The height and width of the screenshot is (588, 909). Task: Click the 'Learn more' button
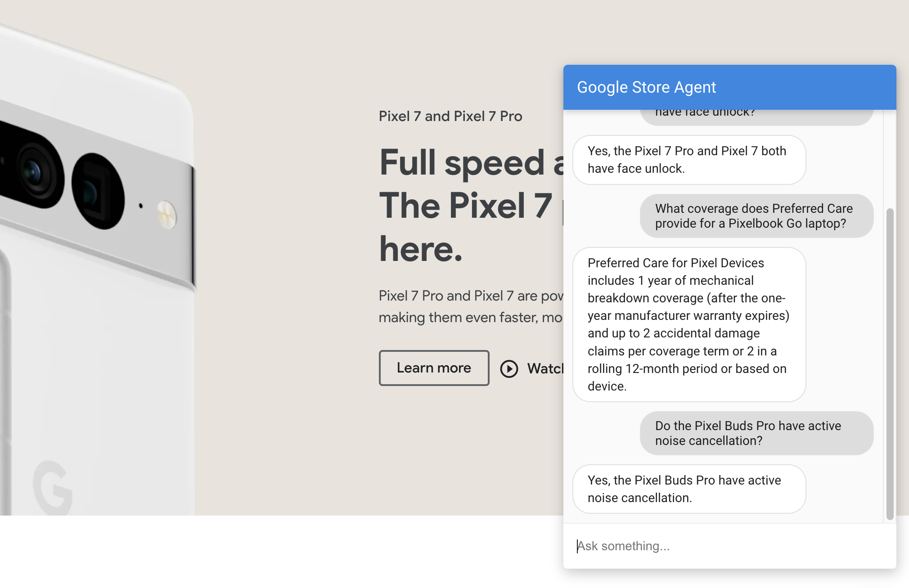(x=434, y=368)
